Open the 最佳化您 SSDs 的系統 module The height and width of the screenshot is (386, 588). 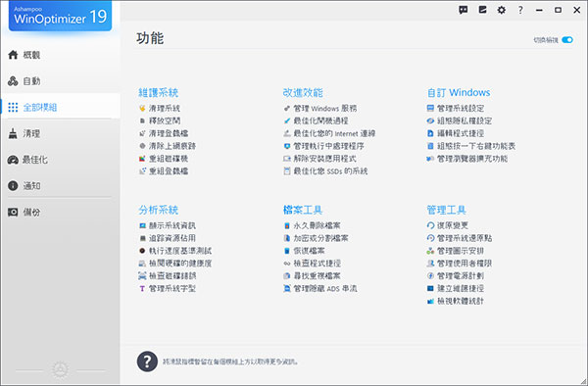[x=330, y=170]
